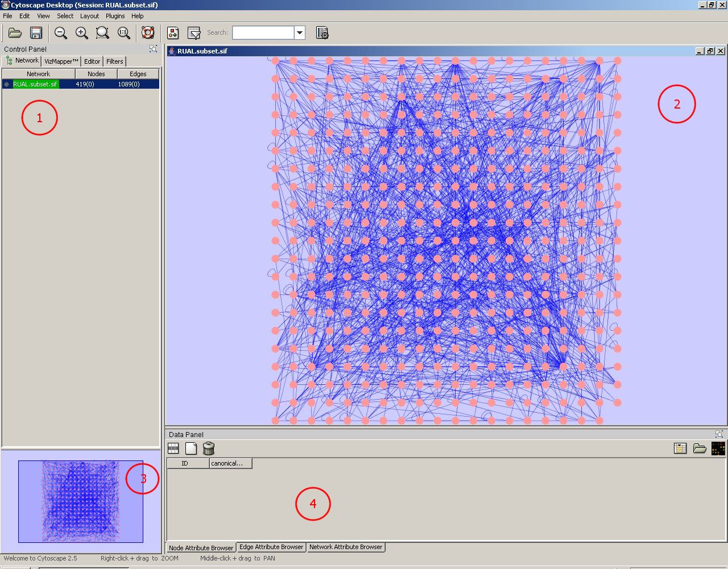The width and height of the screenshot is (728, 569).
Task: Click the trash can icon in Data Panel
Action: [x=209, y=448]
